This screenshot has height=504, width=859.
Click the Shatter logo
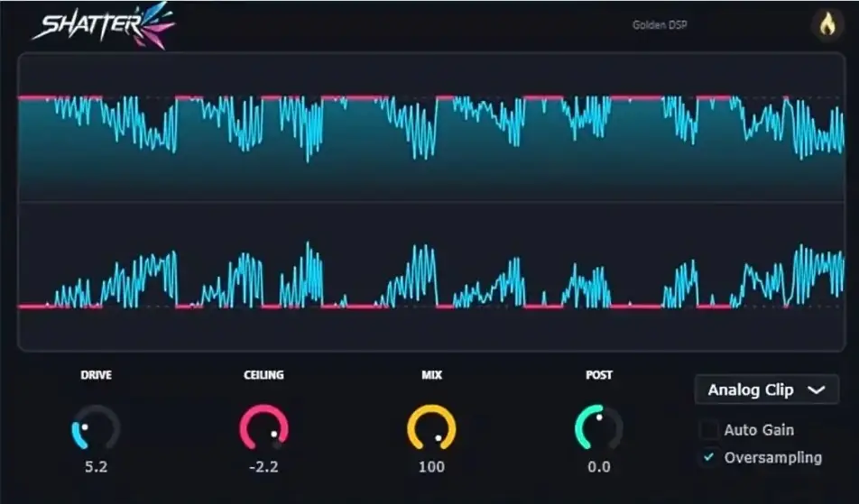tap(104, 24)
